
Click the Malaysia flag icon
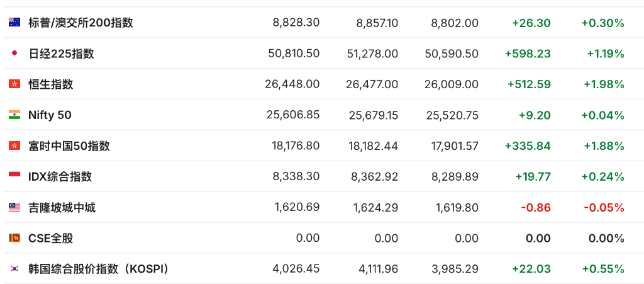[x=14, y=207]
